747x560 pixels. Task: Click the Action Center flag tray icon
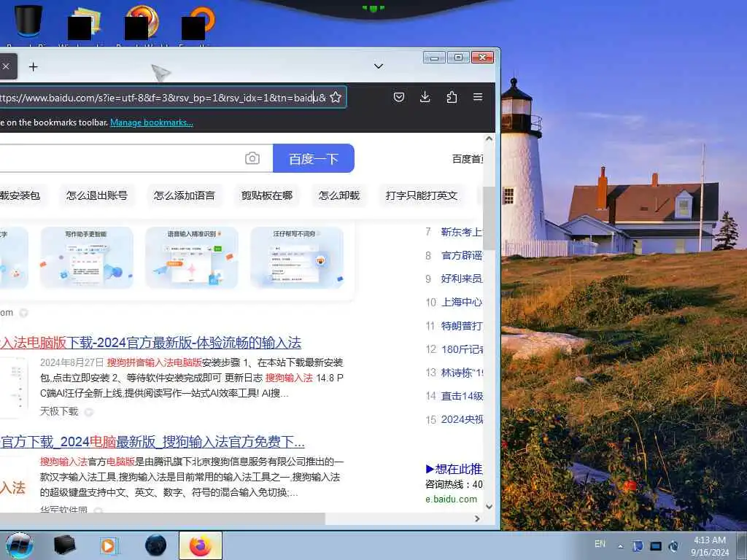pos(638,545)
